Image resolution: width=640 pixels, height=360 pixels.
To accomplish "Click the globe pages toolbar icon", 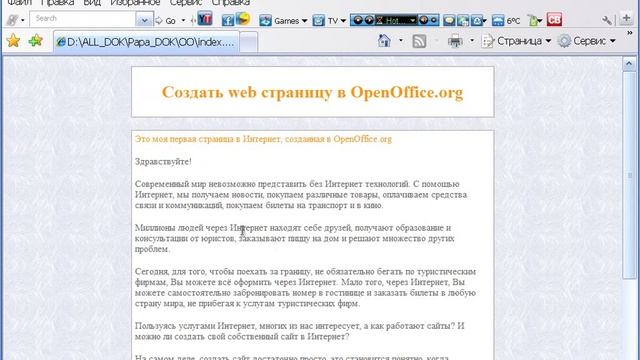I will click(x=463, y=20).
